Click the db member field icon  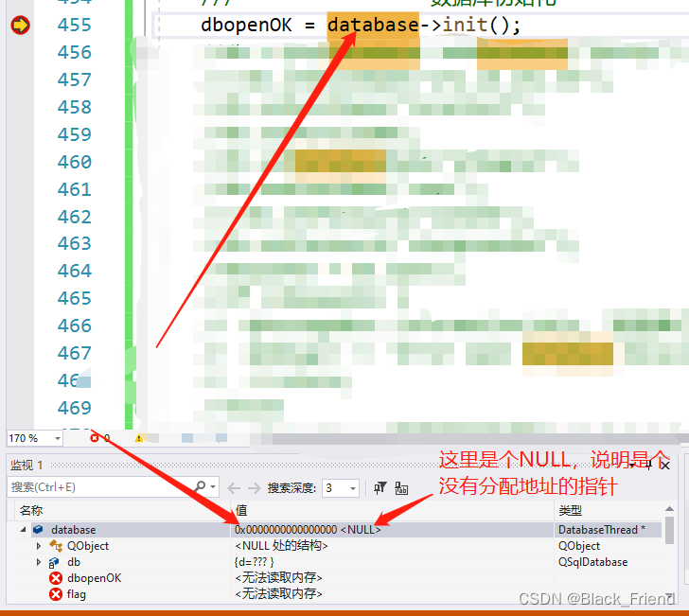point(54,562)
